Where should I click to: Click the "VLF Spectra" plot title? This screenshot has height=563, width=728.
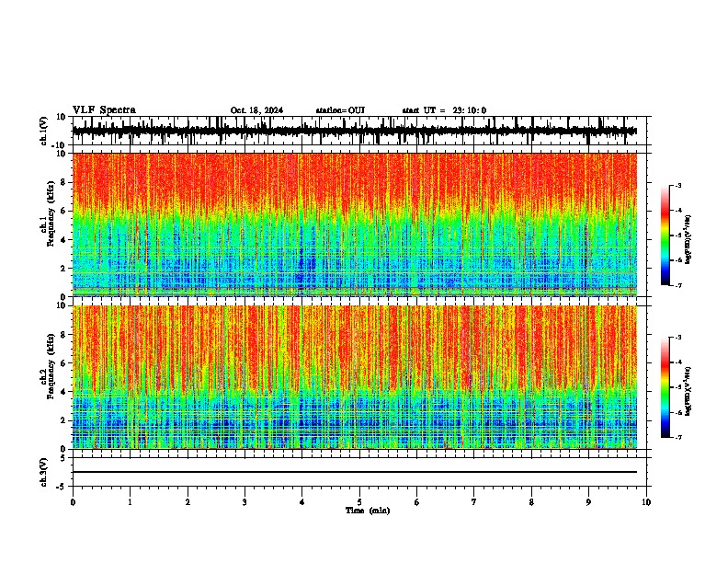pos(104,110)
